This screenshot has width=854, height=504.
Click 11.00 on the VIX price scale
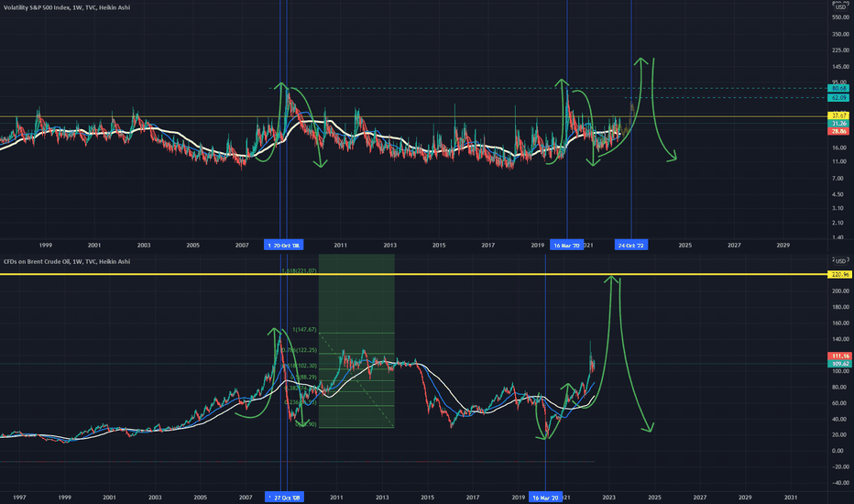839,162
